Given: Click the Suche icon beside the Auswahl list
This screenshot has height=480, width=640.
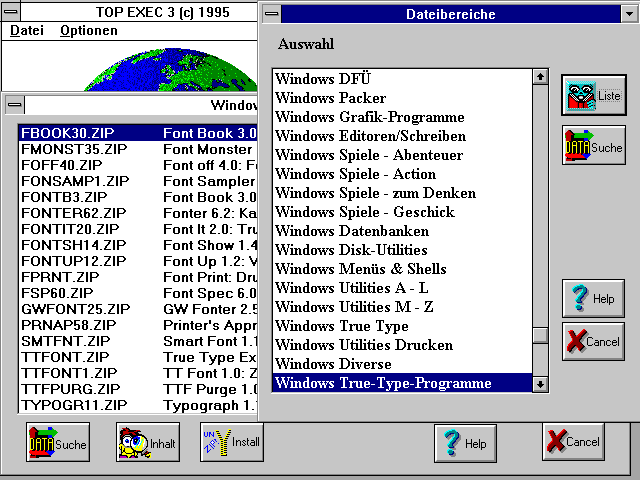Looking at the screenshot, I should (593, 146).
